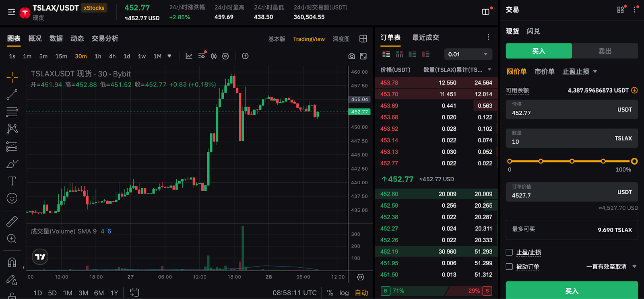Image resolution: width=644 pixels, height=299 pixels.
Task: Select the 1h timeframe
Action: coord(98,56)
